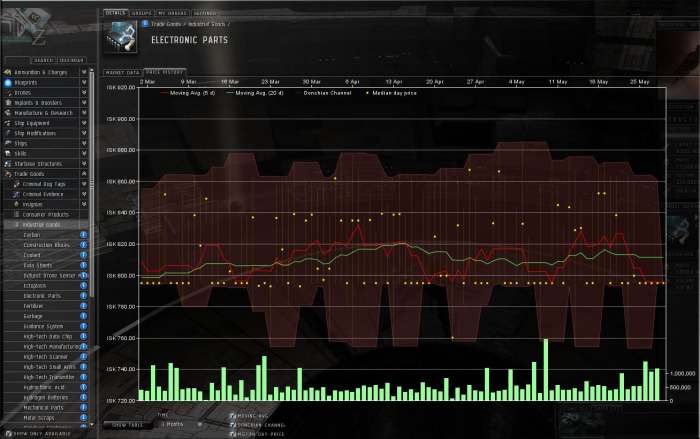Click the Search tab button
700x439 pixels.
43,60
